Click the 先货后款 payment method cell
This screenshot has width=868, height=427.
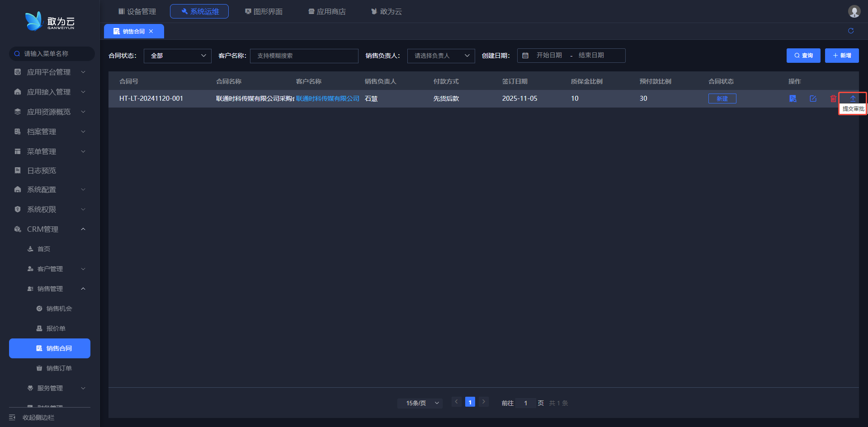[x=446, y=99]
